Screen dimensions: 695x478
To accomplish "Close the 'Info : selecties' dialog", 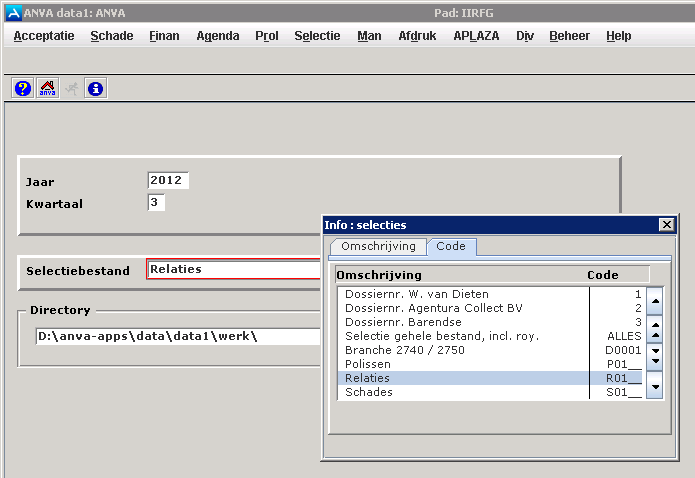I will pyautogui.click(x=666, y=225).
